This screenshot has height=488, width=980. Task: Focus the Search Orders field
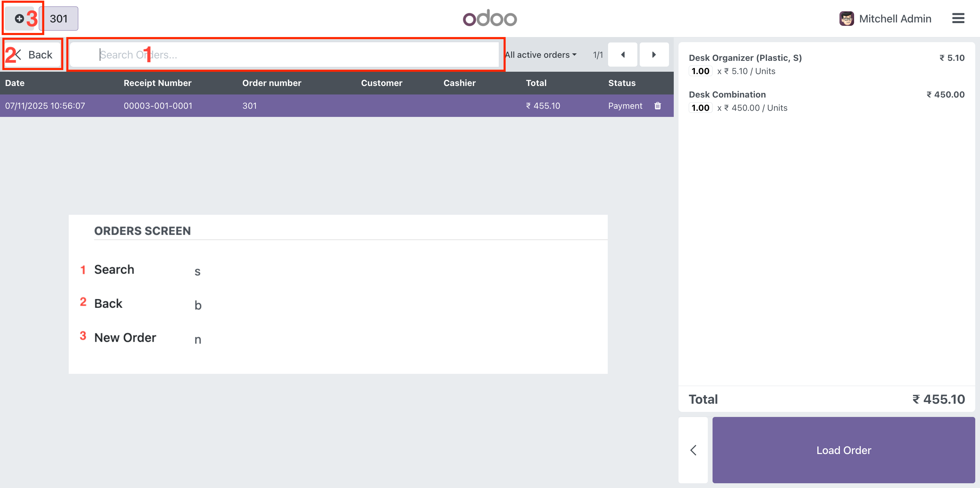coord(284,55)
